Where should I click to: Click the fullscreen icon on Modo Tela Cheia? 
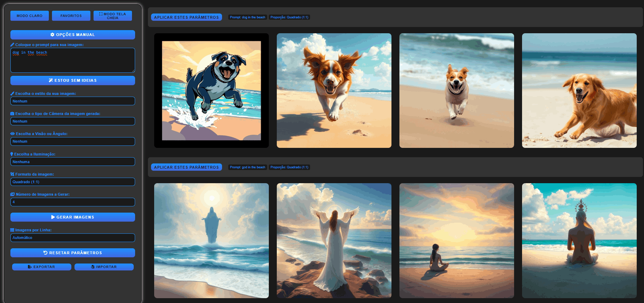click(x=101, y=14)
